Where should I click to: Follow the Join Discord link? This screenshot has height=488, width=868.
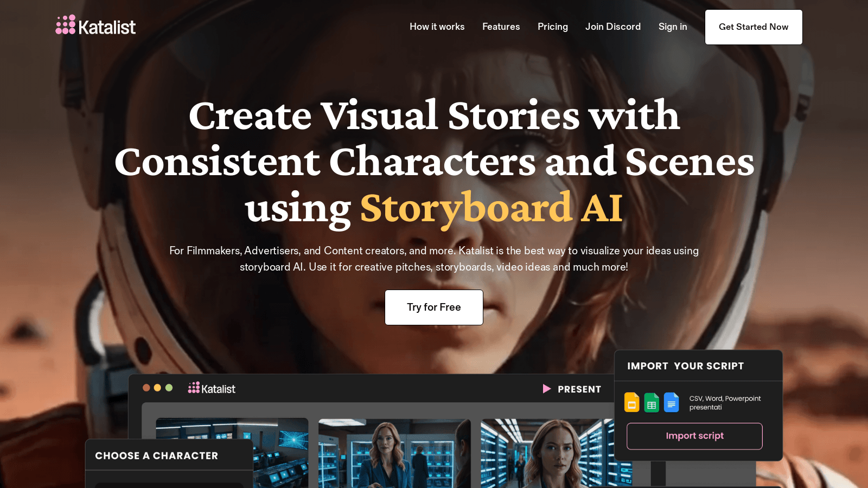coord(612,27)
